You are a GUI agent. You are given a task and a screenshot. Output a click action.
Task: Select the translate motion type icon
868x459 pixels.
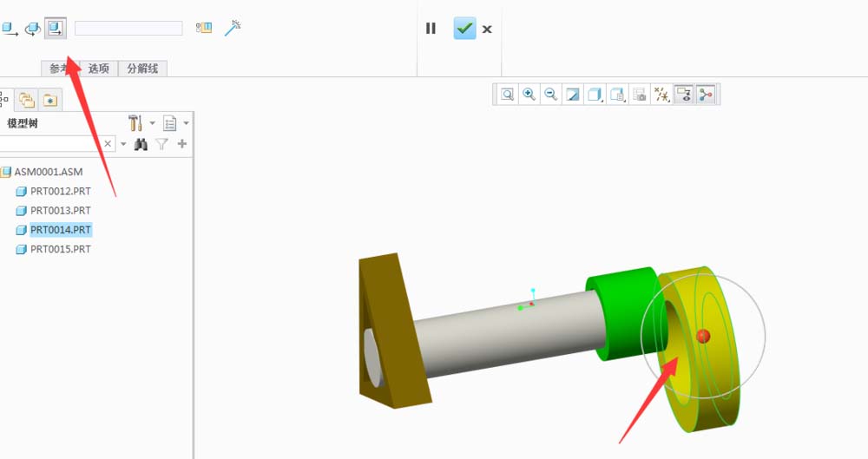[x=9, y=29]
